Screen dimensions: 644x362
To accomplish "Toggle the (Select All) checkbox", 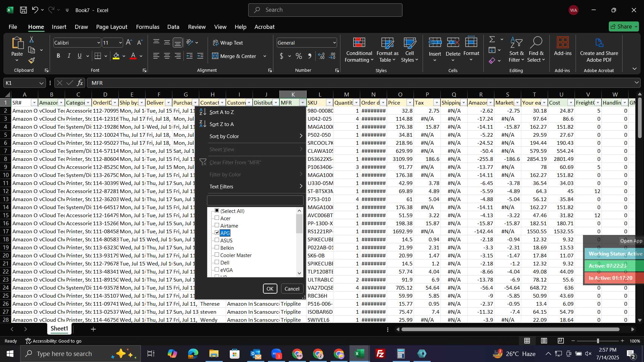I will pyautogui.click(x=217, y=210).
